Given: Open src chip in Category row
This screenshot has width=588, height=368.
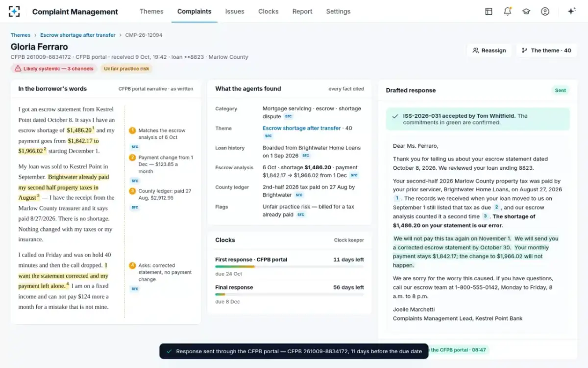Looking at the screenshot, I should (x=289, y=116).
